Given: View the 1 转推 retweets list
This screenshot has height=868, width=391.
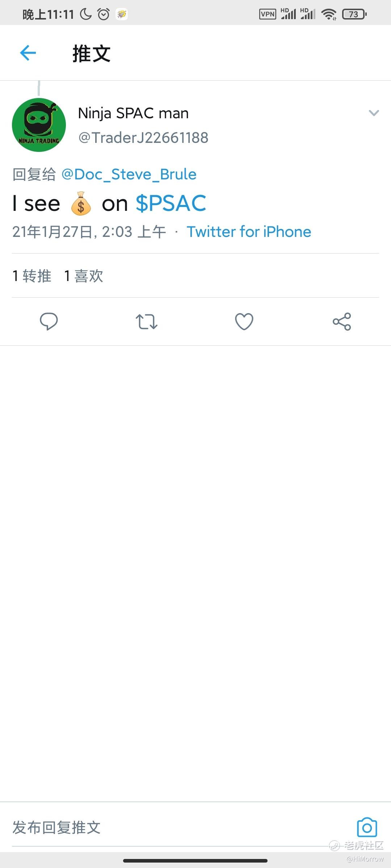Looking at the screenshot, I should (x=32, y=276).
